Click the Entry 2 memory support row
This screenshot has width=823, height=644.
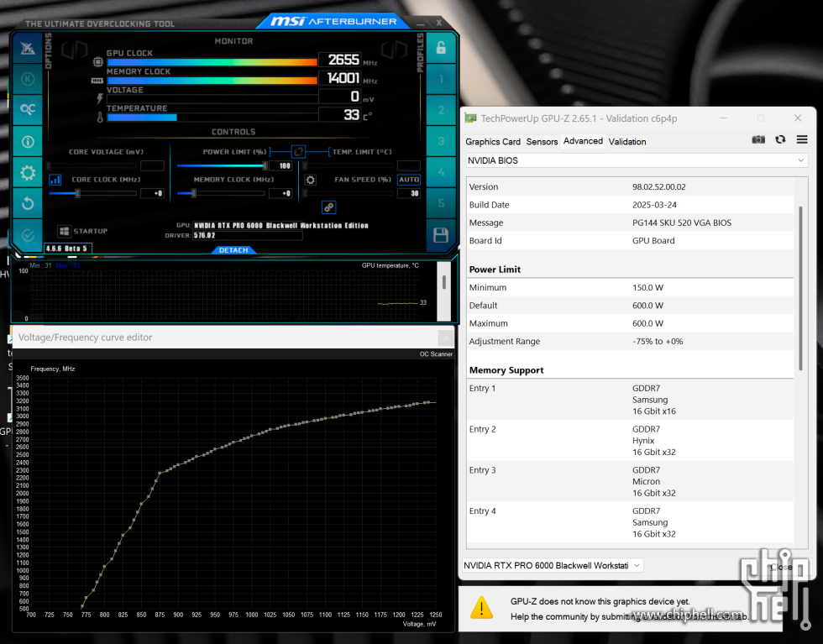630,440
